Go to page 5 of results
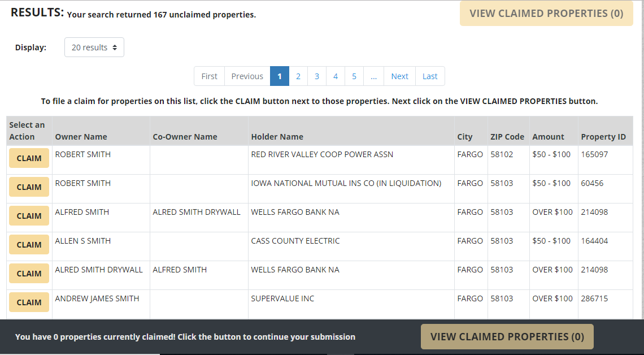This screenshot has width=644, height=355. click(x=354, y=76)
